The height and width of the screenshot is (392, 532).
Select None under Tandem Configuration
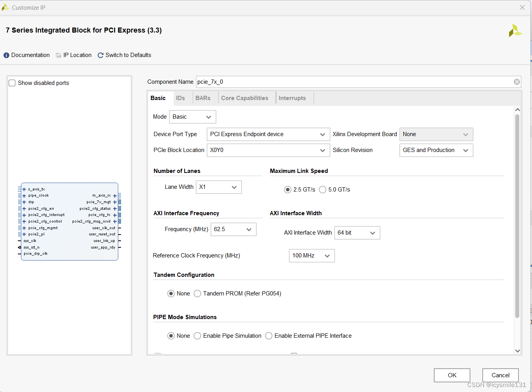(x=171, y=294)
